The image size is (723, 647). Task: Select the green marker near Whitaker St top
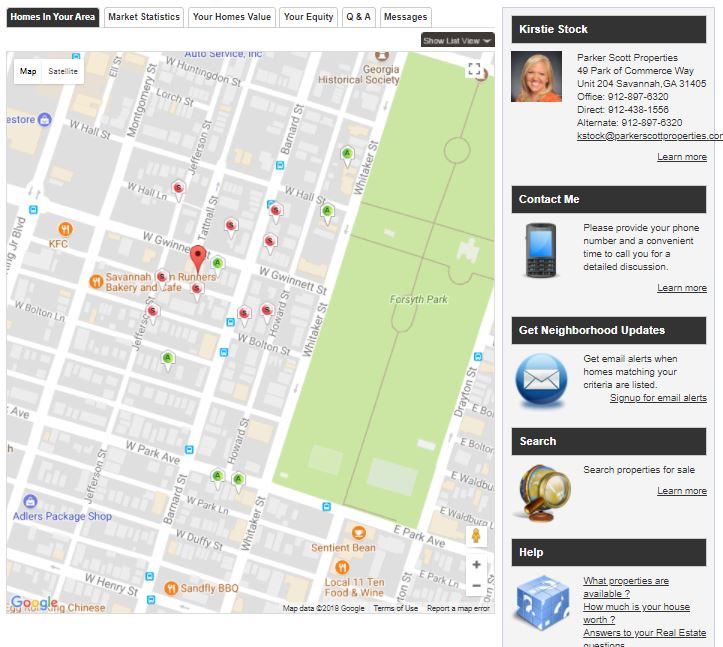click(347, 155)
